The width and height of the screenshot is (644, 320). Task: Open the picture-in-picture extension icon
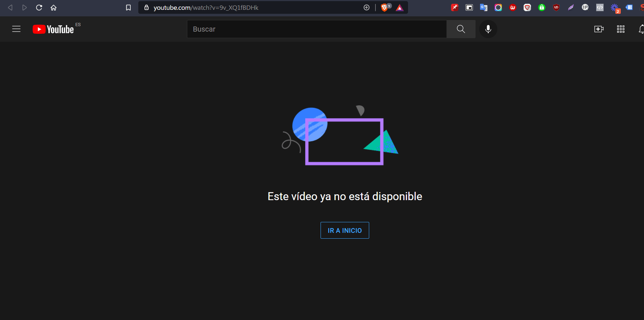(x=469, y=8)
